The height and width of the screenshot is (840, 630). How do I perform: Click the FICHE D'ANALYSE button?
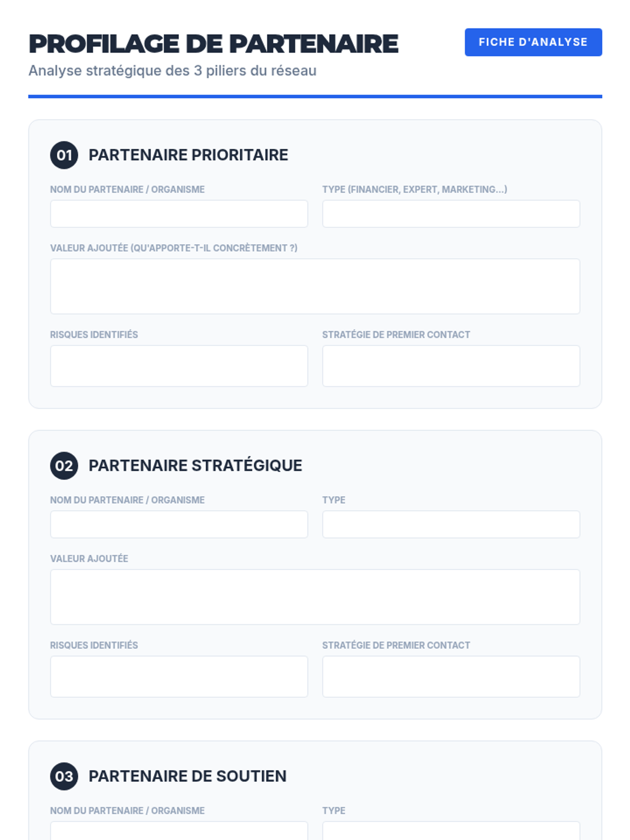(533, 42)
